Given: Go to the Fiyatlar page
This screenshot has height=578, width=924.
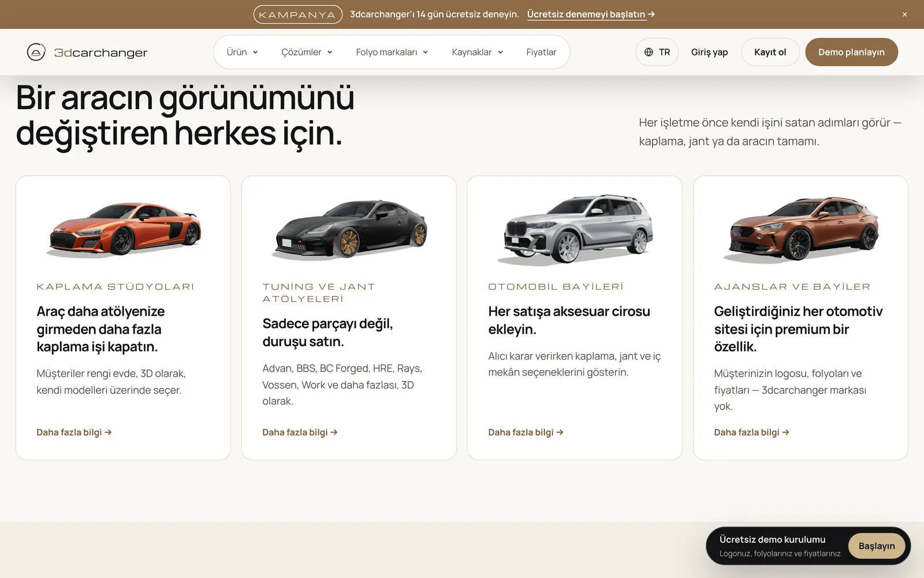Looking at the screenshot, I should tap(541, 52).
